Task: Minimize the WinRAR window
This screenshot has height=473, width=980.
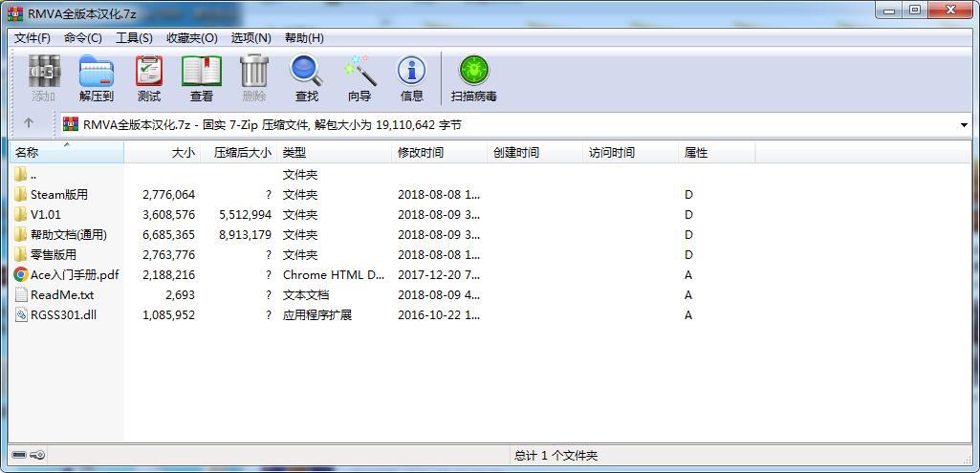Action: coord(889,10)
